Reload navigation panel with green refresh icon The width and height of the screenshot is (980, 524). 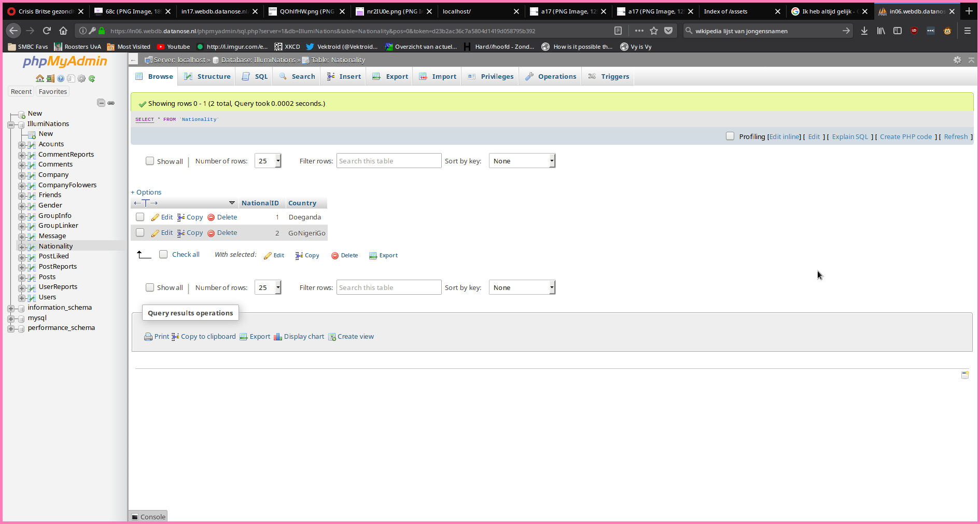[x=92, y=78]
